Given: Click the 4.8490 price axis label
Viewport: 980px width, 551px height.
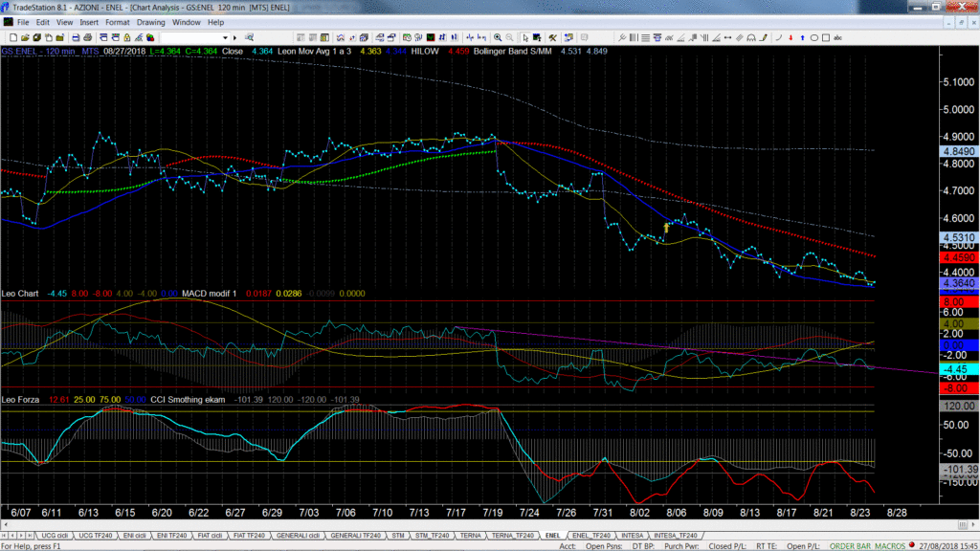Looking at the screenshot, I should 959,152.
